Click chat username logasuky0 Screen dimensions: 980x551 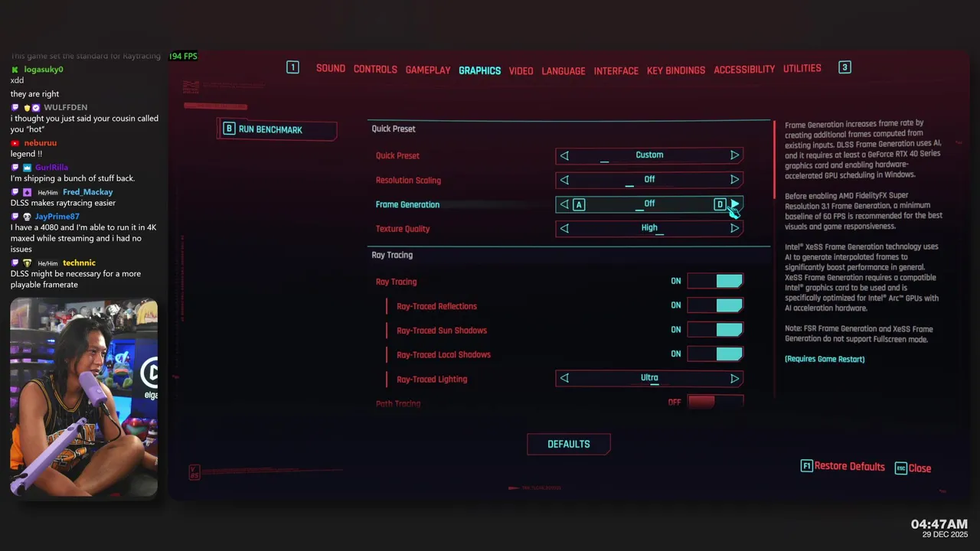click(44, 70)
